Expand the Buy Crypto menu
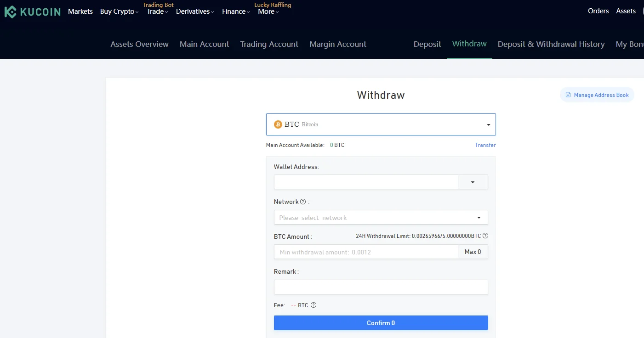 tap(119, 11)
